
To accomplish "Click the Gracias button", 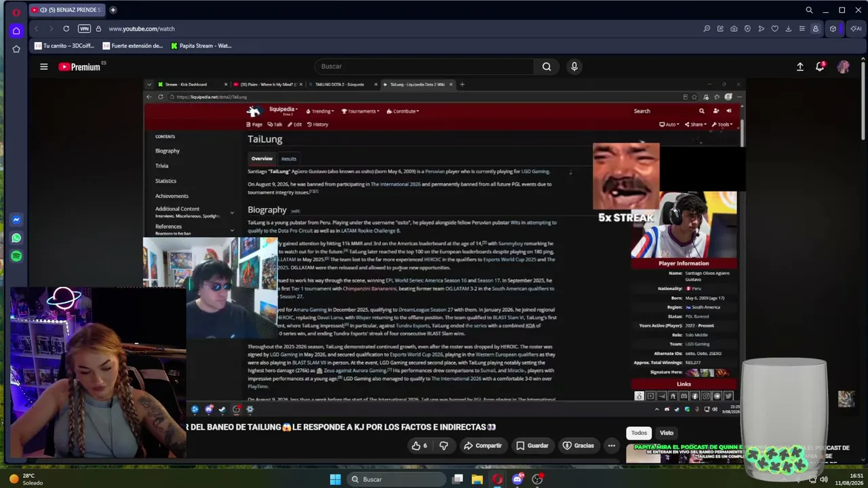I will (578, 445).
